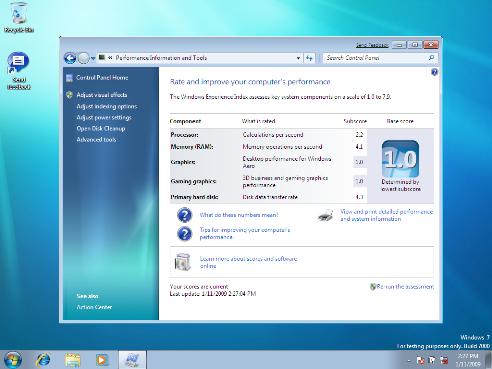Image resolution: width=492 pixels, height=369 pixels.
Task: Click the Forward navigation arrow button
Action: point(84,58)
